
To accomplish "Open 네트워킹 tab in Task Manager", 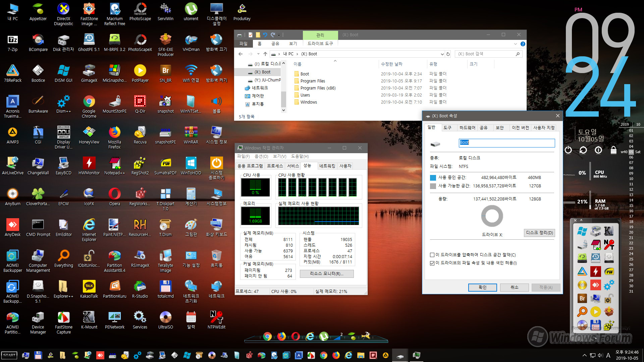I will [327, 166].
